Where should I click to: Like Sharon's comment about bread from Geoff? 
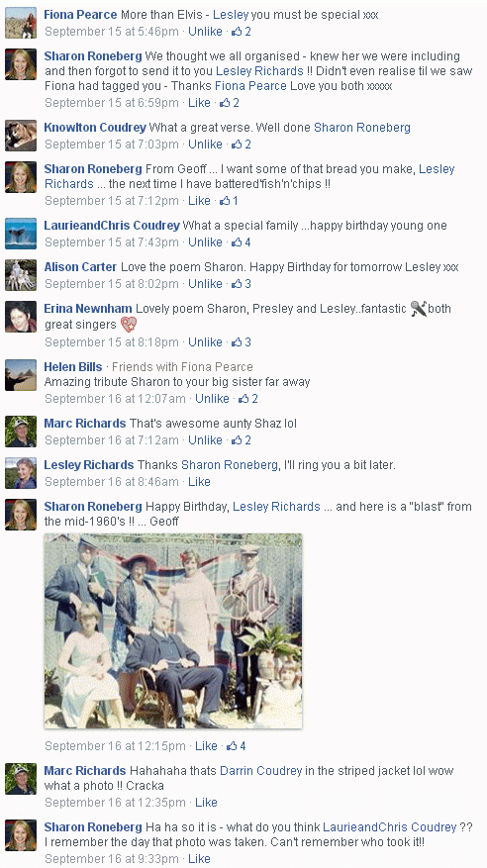[x=199, y=200]
